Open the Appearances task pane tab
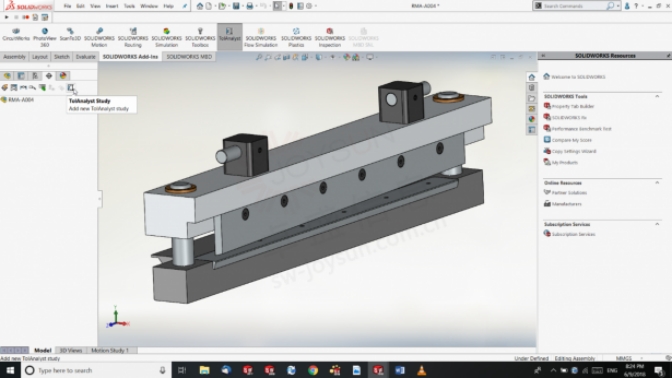This screenshot has height=378, width=672. pyautogui.click(x=531, y=119)
